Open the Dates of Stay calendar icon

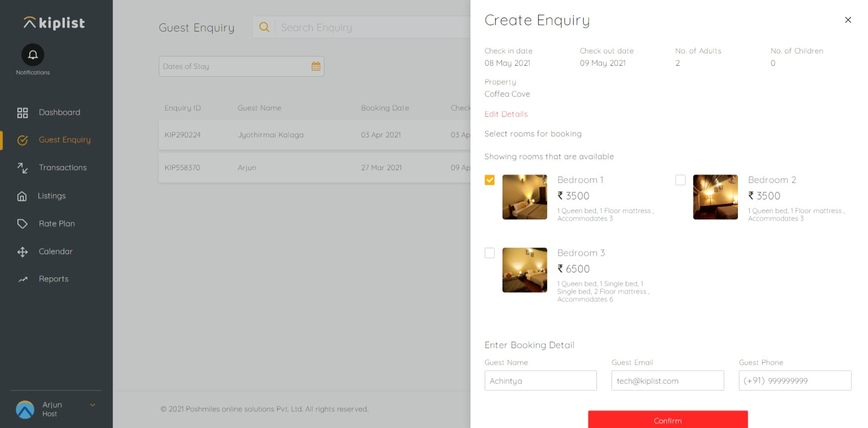pos(316,66)
